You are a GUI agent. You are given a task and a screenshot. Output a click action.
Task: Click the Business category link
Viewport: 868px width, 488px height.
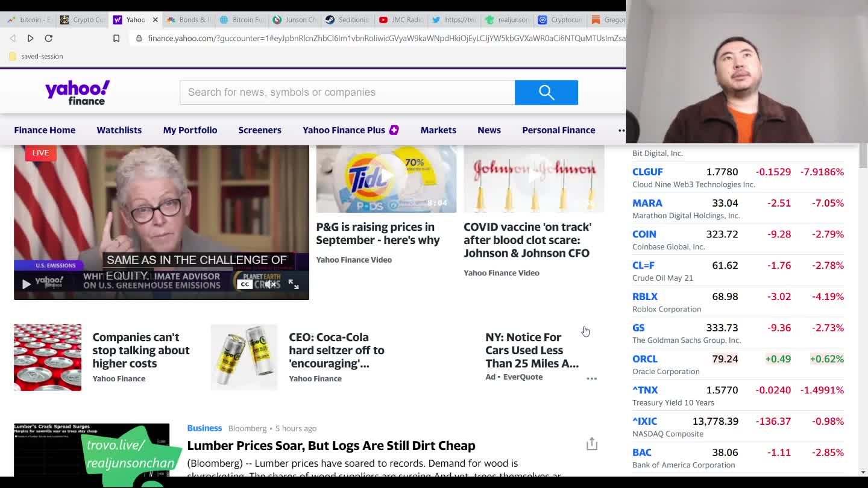click(x=204, y=428)
